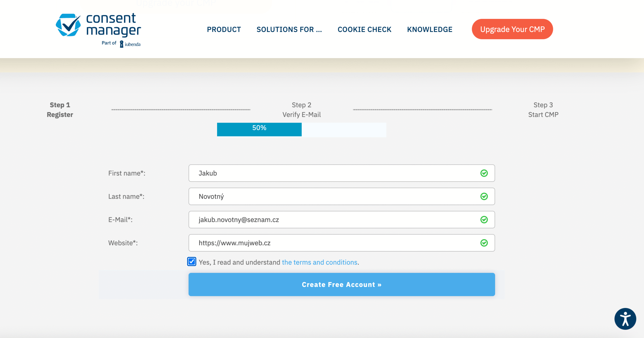This screenshot has width=644, height=338.
Task: Expand the KNOWLEDGE navigation menu
Action: 429,29
